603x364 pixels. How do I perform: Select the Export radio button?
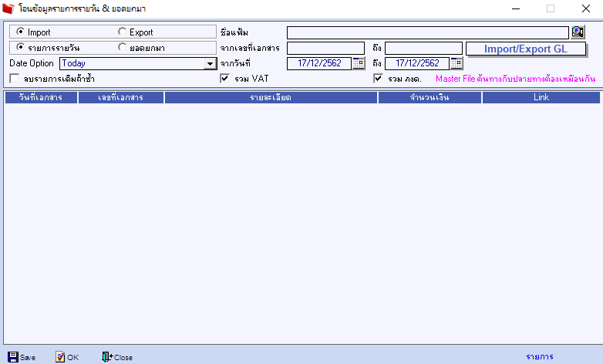[x=122, y=32]
